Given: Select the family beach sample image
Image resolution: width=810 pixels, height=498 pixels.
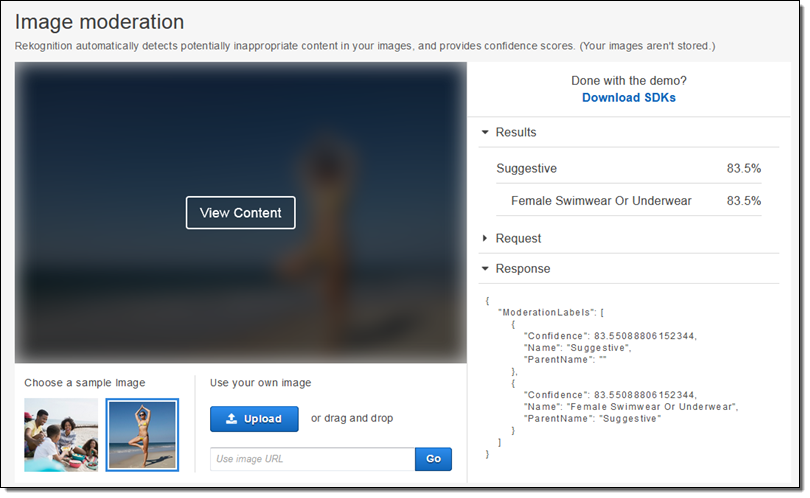Looking at the screenshot, I should [x=61, y=434].
